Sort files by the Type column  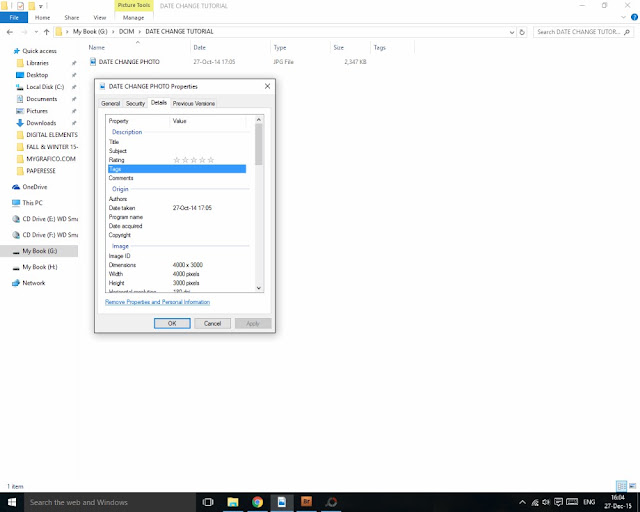pos(280,47)
